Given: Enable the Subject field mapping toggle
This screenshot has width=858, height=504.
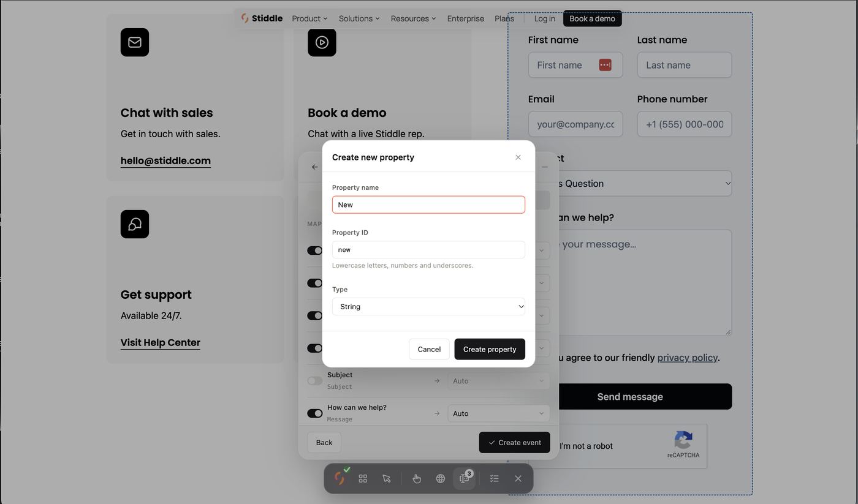Looking at the screenshot, I should [315, 381].
